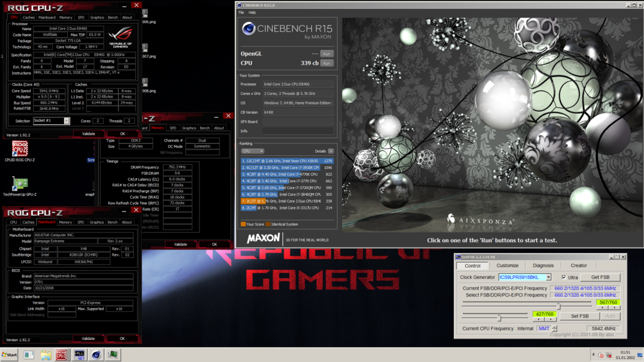Screen dimensions: 644x362
Task: Open the CPU ranking type dropdown in Cinebench
Action: click(252, 151)
